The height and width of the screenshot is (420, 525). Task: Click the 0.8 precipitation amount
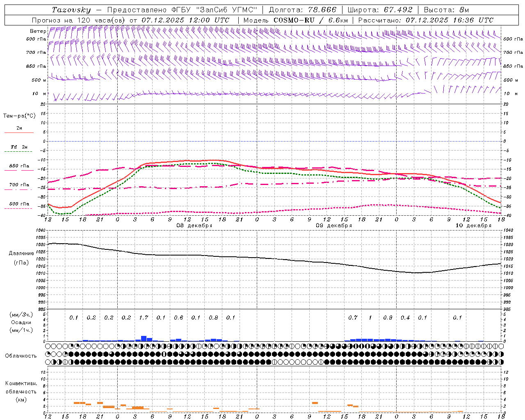[213, 317]
